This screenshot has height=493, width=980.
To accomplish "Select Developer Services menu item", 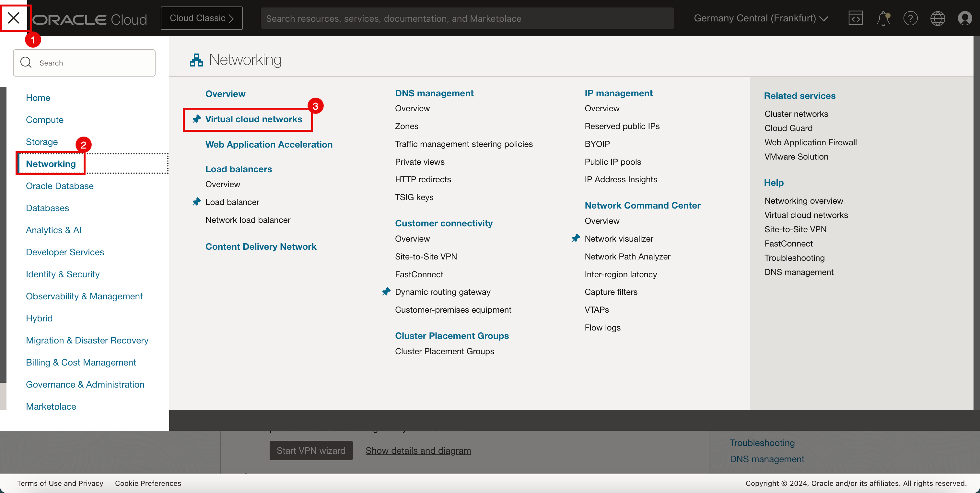I will (65, 252).
